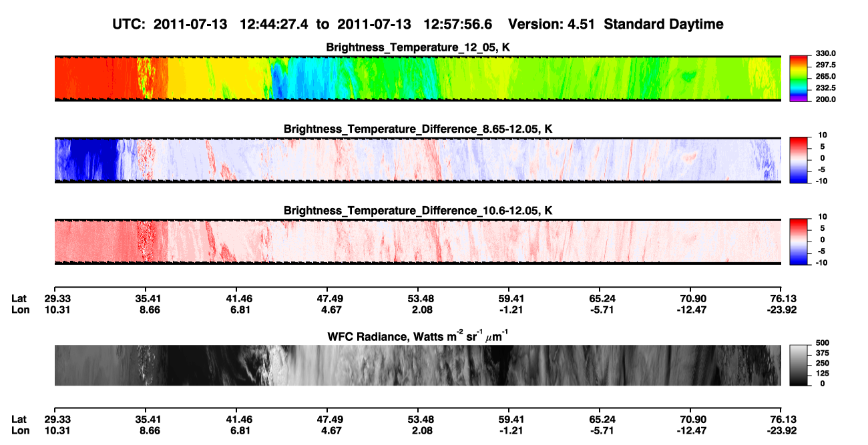Click 70.90 latitude tick above WFC panel
868x445 pixels.
click(694, 298)
